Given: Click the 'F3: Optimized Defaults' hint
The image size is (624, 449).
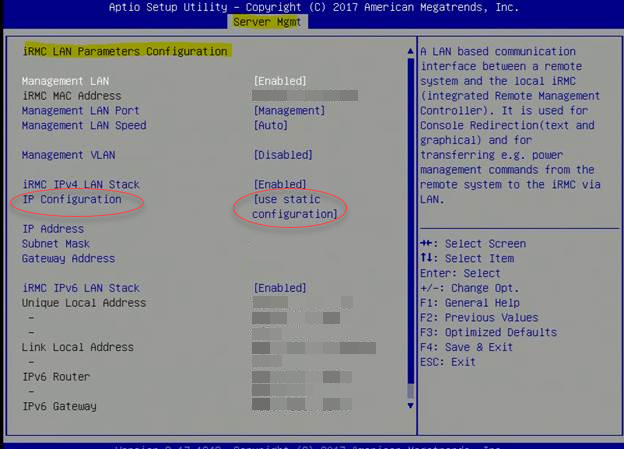Looking at the screenshot, I should tap(488, 332).
